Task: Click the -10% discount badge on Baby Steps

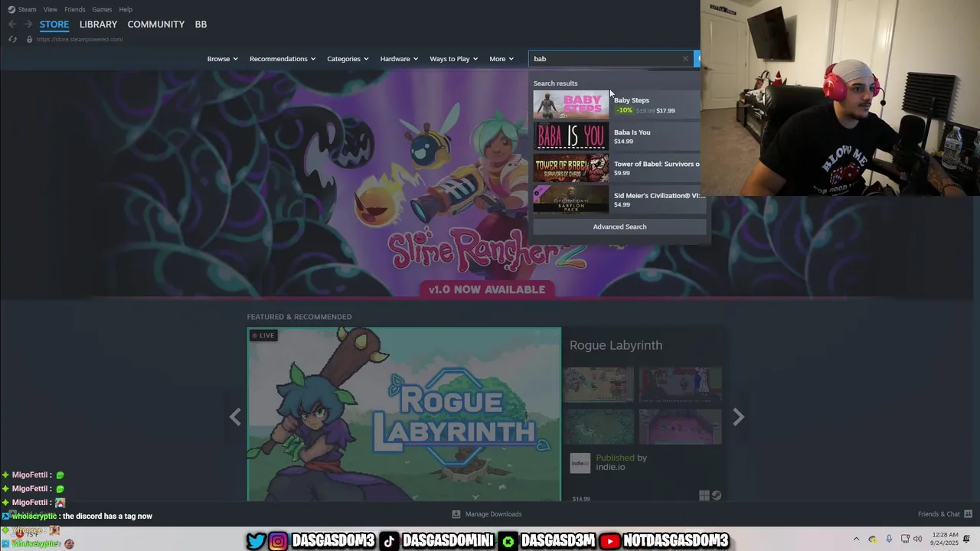Action: click(x=625, y=110)
